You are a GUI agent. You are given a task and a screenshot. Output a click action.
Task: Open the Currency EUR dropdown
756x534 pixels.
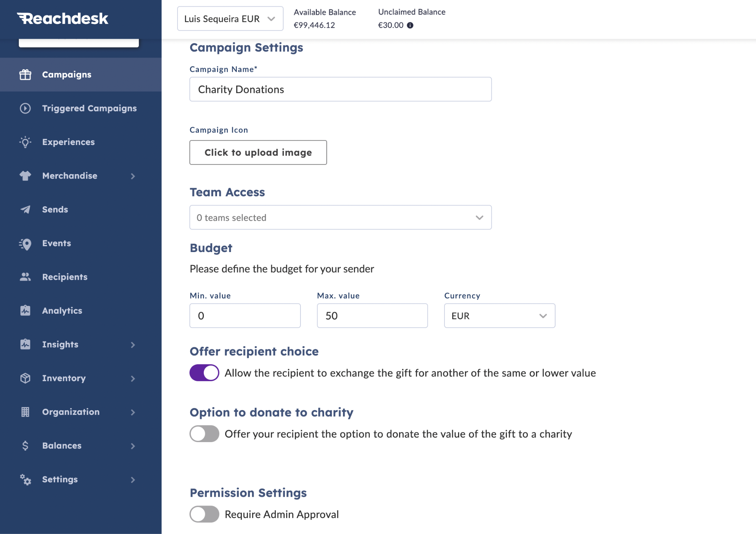(x=499, y=316)
